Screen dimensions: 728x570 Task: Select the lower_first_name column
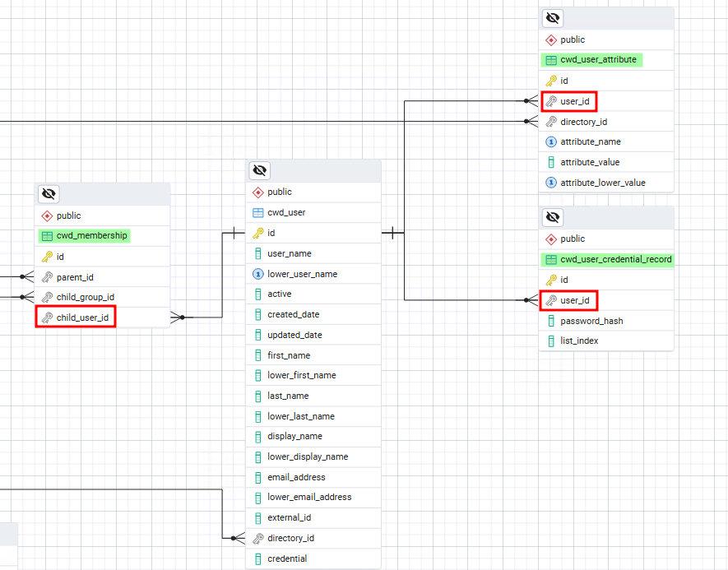click(301, 375)
